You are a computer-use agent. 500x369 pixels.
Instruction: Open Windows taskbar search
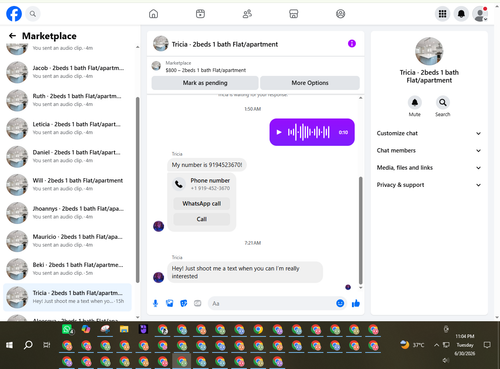[x=28, y=345]
